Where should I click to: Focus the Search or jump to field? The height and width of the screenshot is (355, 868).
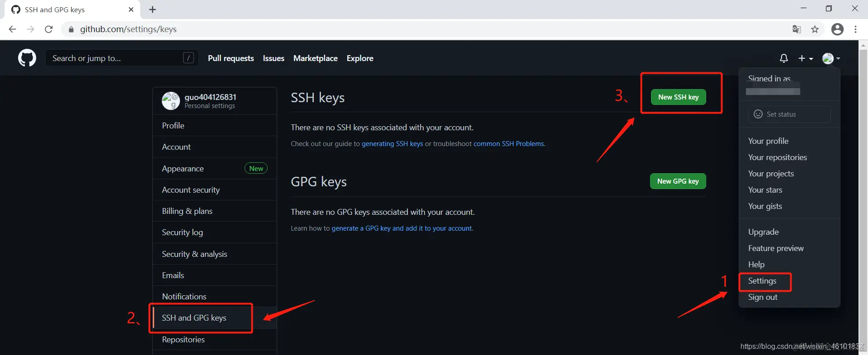[x=122, y=58]
